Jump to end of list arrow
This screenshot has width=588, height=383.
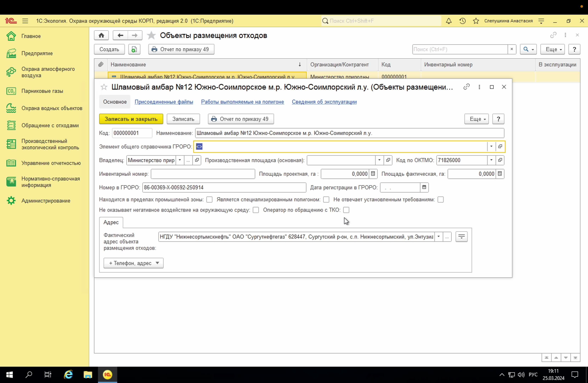pyautogui.click(x=575, y=358)
